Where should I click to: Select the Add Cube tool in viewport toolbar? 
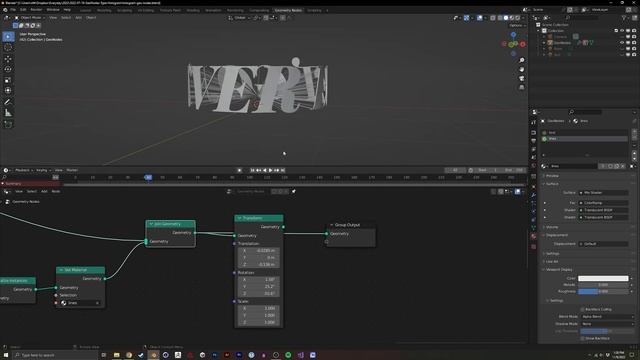click(x=8, y=124)
